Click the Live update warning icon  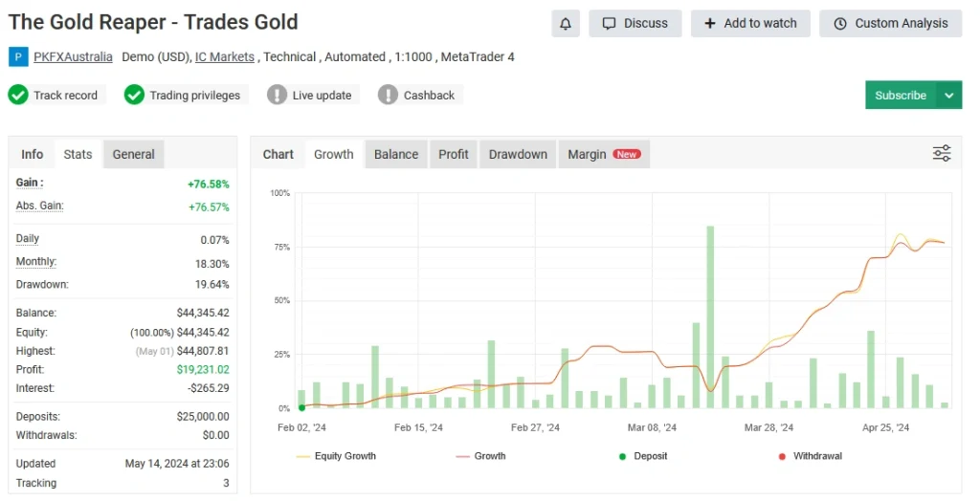[x=277, y=95]
